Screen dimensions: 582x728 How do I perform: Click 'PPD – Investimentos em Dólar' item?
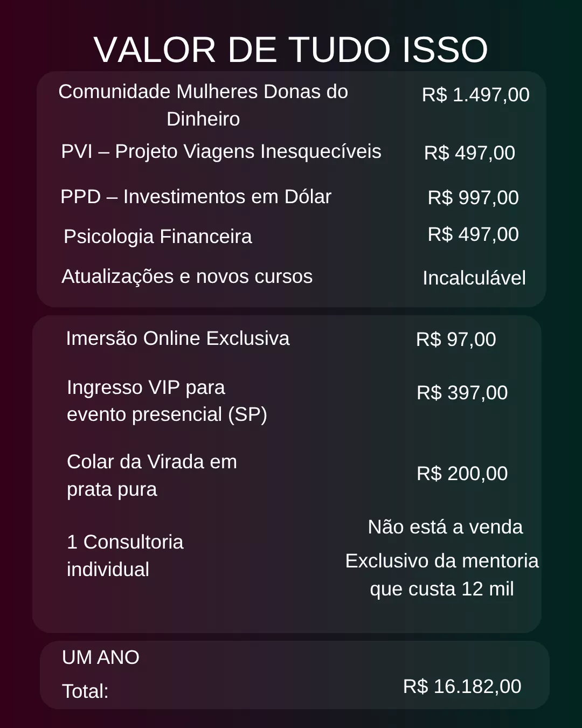click(196, 197)
